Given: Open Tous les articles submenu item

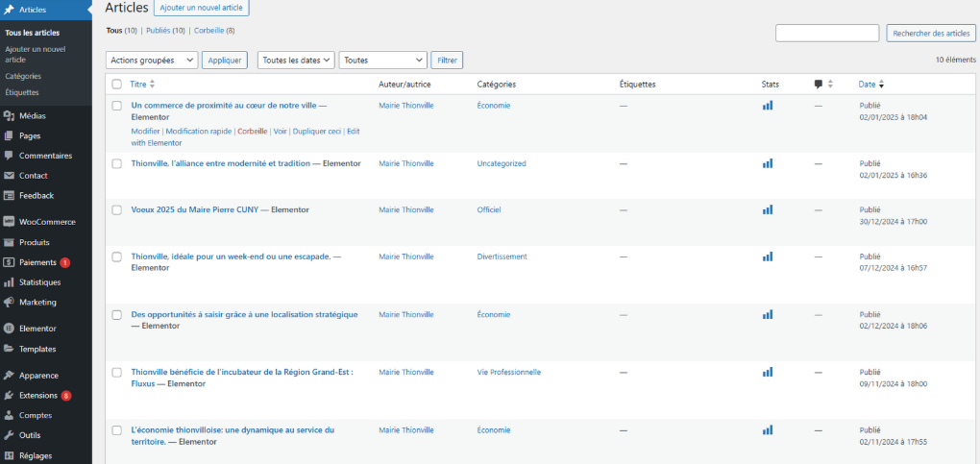Looking at the screenshot, I should (33, 33).
